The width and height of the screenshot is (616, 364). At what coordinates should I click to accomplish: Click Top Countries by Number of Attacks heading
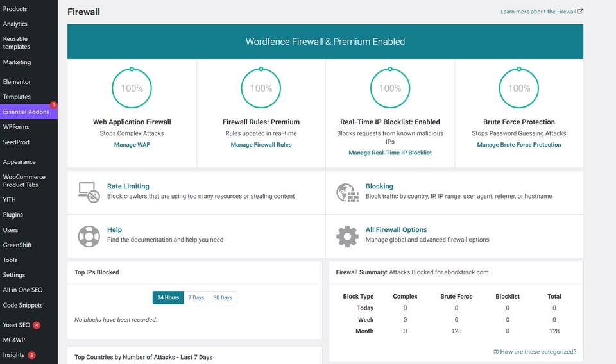pos(143,357)
